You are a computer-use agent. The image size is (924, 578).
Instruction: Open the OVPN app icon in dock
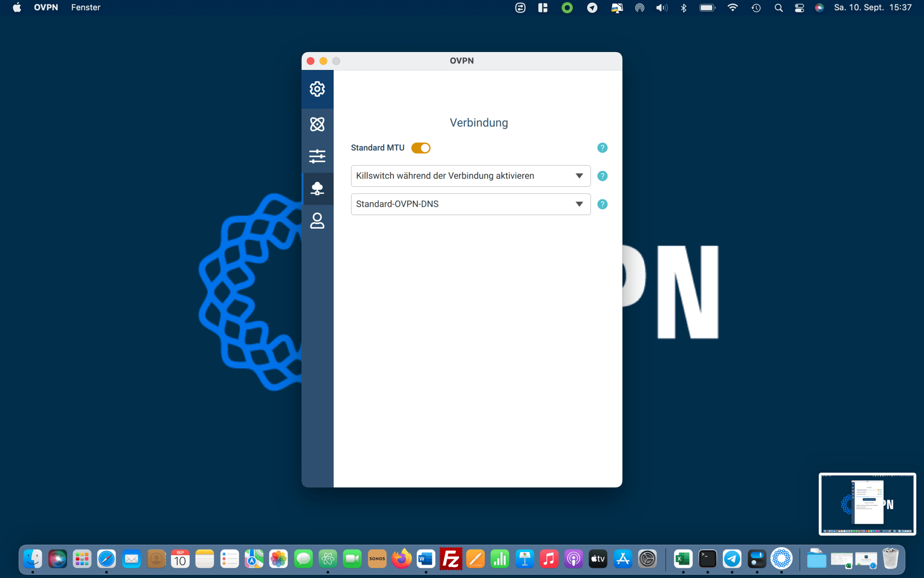[x=781, y=559]
